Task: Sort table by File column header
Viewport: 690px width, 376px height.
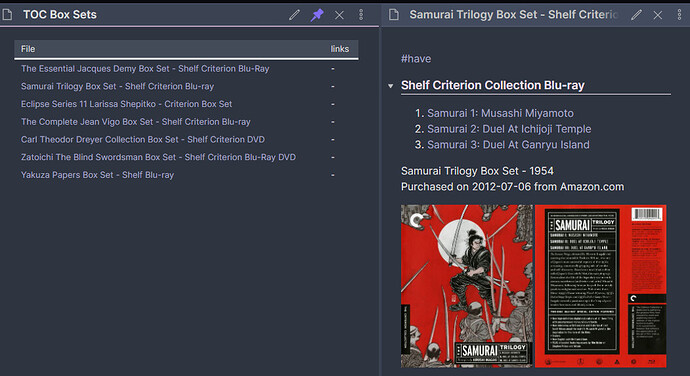Action: tap(28, 49)
